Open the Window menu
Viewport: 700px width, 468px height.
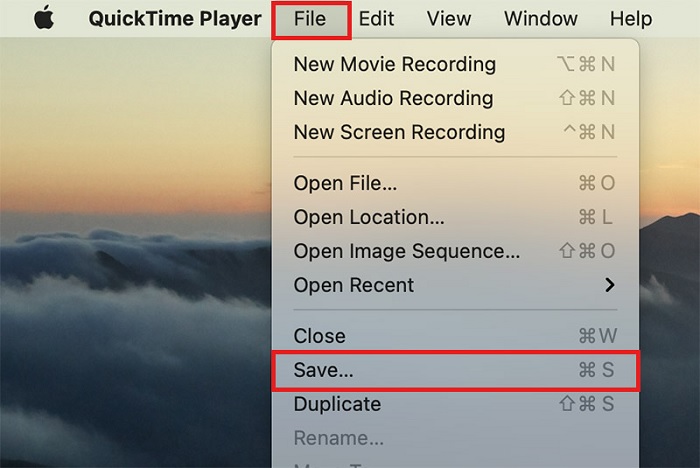pos(540,19)
